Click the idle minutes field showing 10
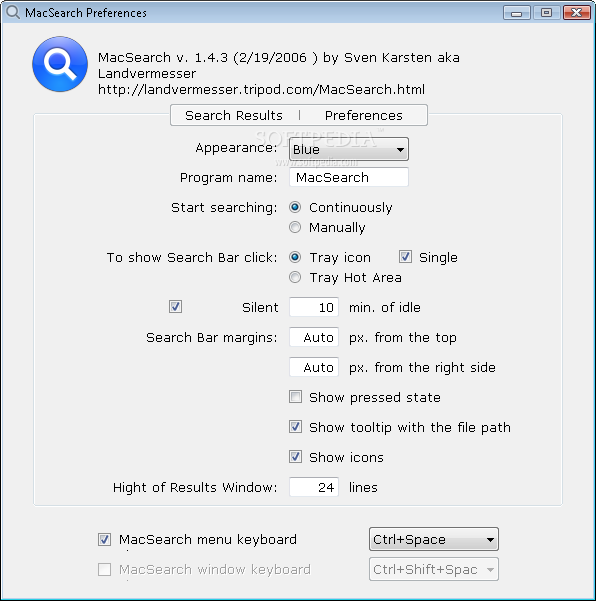 click(314, 307)
